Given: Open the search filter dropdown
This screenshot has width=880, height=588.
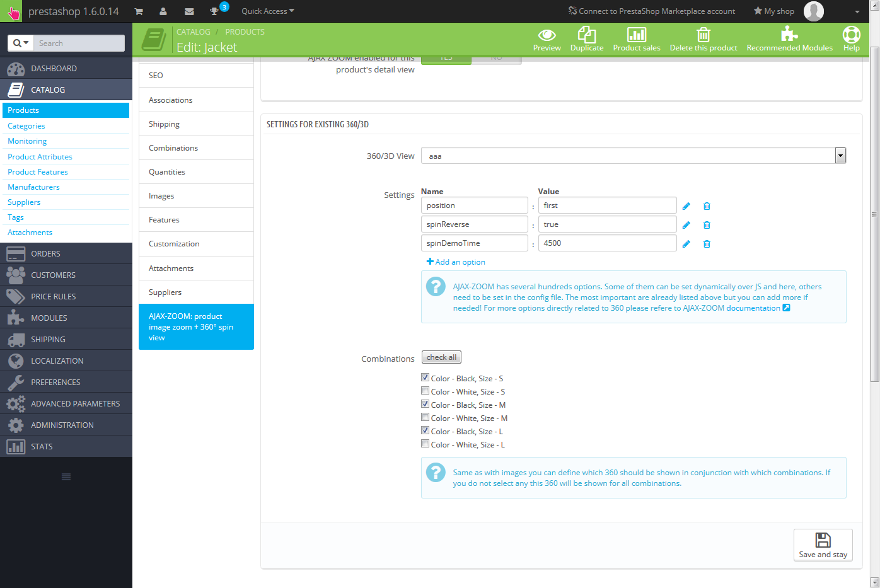Looking at the screenshot, I should (21, 43).
